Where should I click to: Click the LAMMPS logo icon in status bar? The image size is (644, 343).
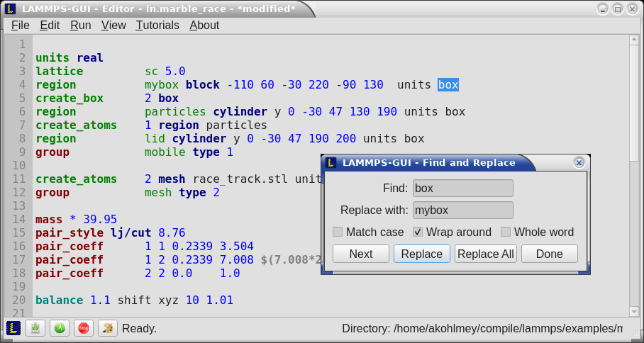pos(13,328)
